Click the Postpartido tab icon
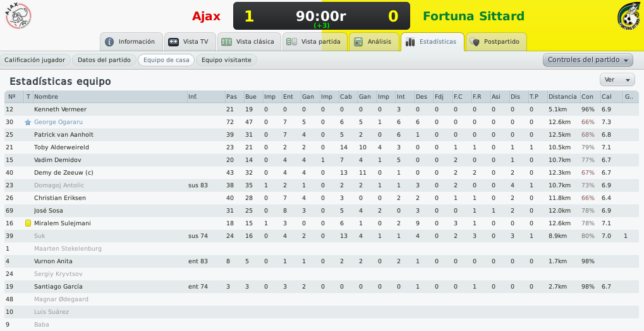 475,42
